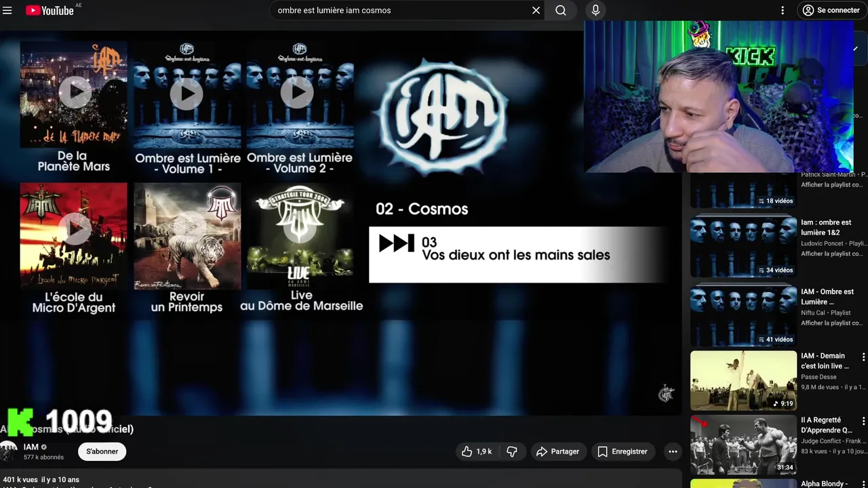Open options menu for Demain c'est loin

tap(863, 357)
